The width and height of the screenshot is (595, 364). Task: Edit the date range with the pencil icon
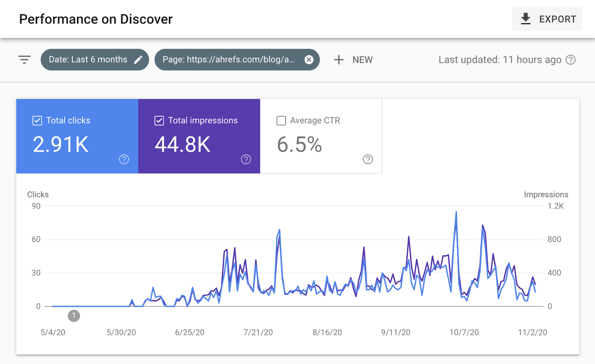pyautogui.click(x=139, y=59)
